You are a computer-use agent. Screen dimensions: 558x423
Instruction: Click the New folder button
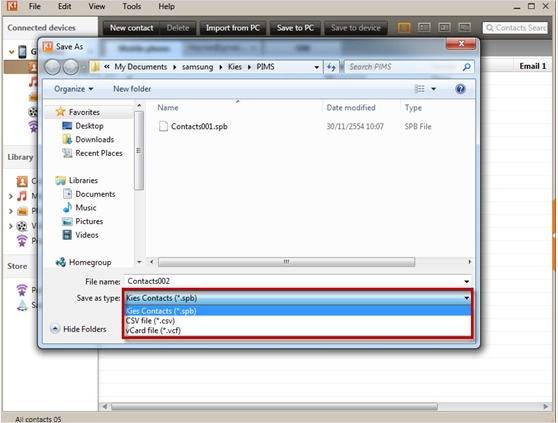click(x=132, y=89)
